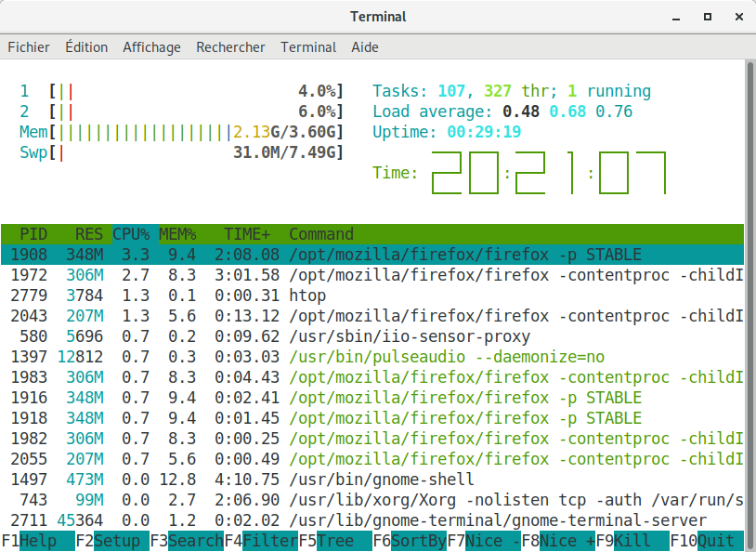Pick the firefox STABLE row with PID 1918
The height and width of the screenshot is (552, 756).
click(372, 418)
